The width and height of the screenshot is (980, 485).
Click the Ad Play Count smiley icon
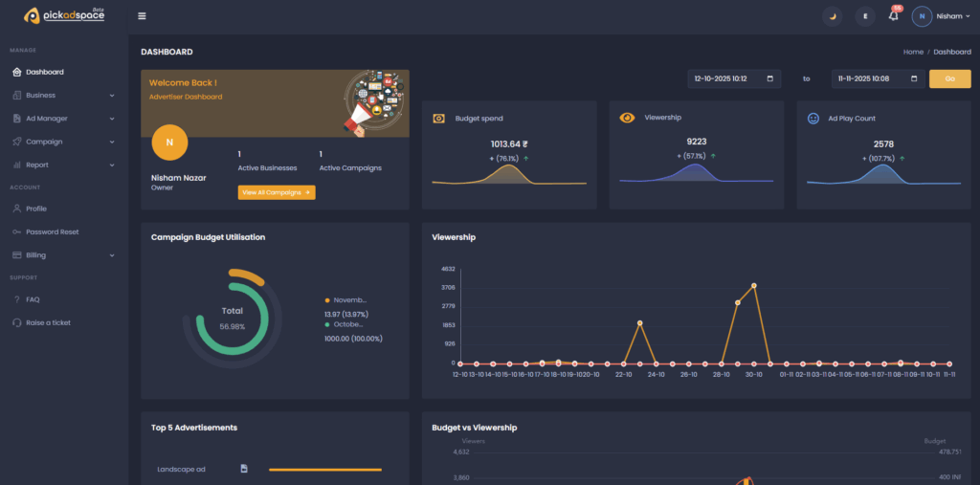tap(813, 119)
